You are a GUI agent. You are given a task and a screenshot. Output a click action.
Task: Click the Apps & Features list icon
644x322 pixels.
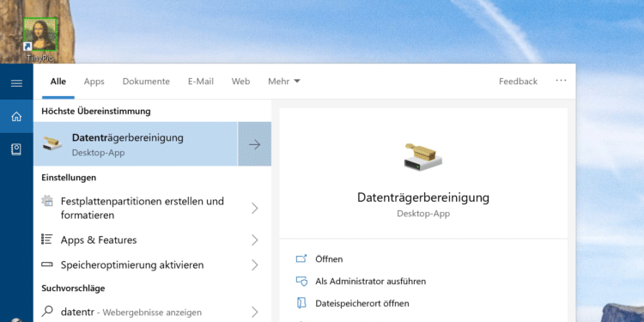(47, 239)
